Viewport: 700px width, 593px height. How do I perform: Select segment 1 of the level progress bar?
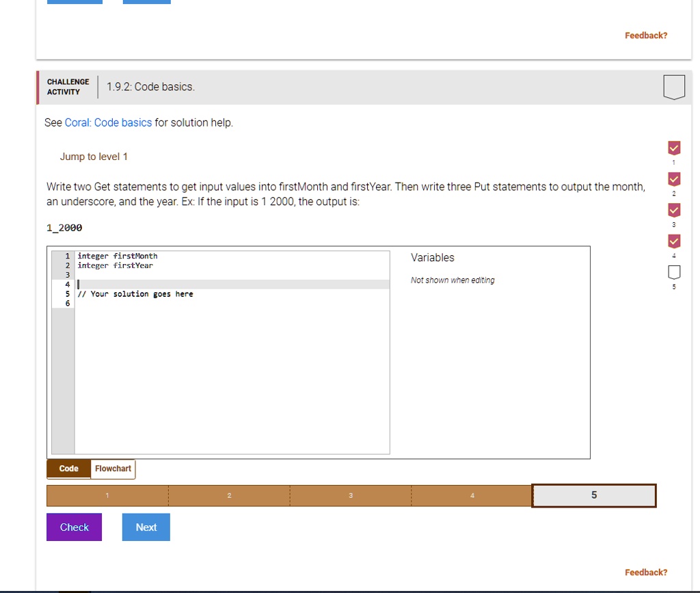(x=107, y=495)
